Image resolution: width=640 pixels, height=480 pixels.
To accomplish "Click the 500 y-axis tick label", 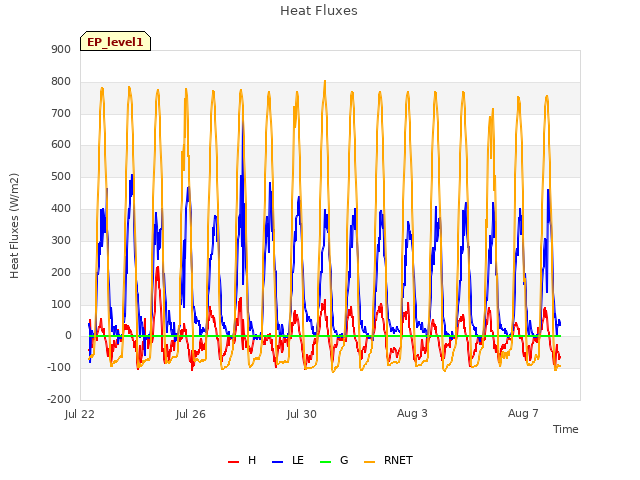I will 61,177.
